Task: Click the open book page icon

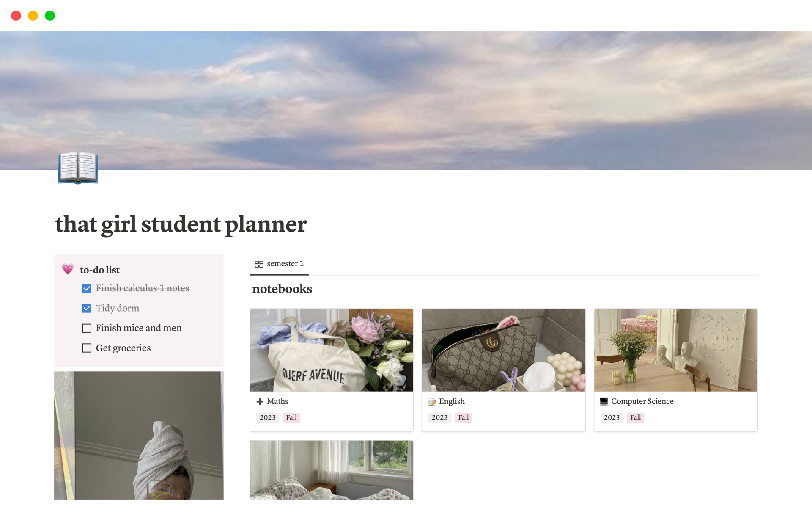Action: (78, 168)
